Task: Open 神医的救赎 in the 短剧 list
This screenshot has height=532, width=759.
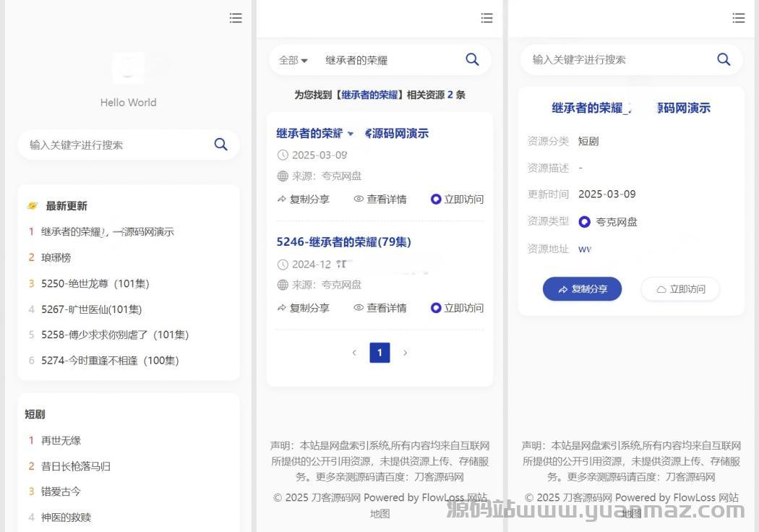Action: [67, 518]
